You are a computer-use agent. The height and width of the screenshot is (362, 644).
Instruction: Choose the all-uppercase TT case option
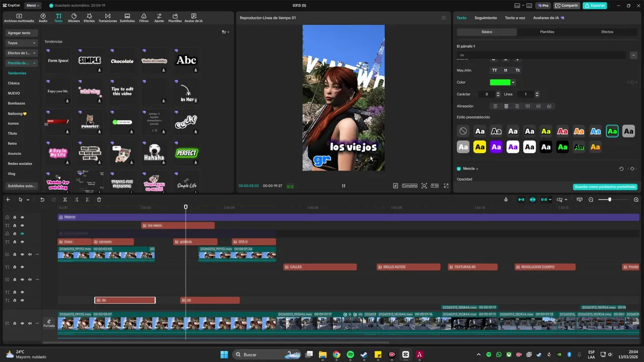click(495, 70)
